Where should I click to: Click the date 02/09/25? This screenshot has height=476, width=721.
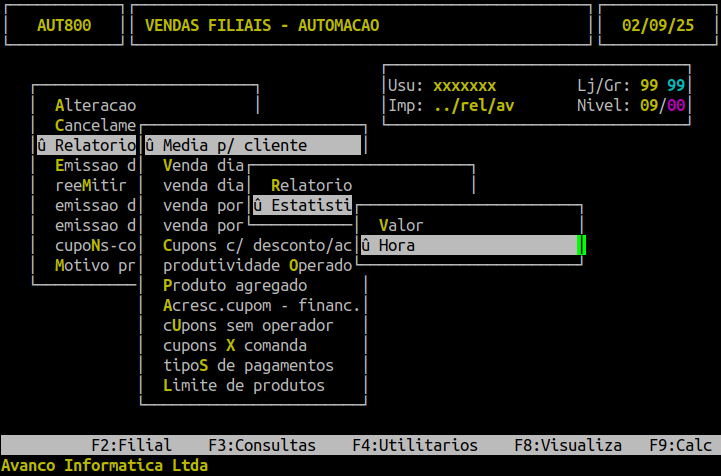(x=658, y=25)
